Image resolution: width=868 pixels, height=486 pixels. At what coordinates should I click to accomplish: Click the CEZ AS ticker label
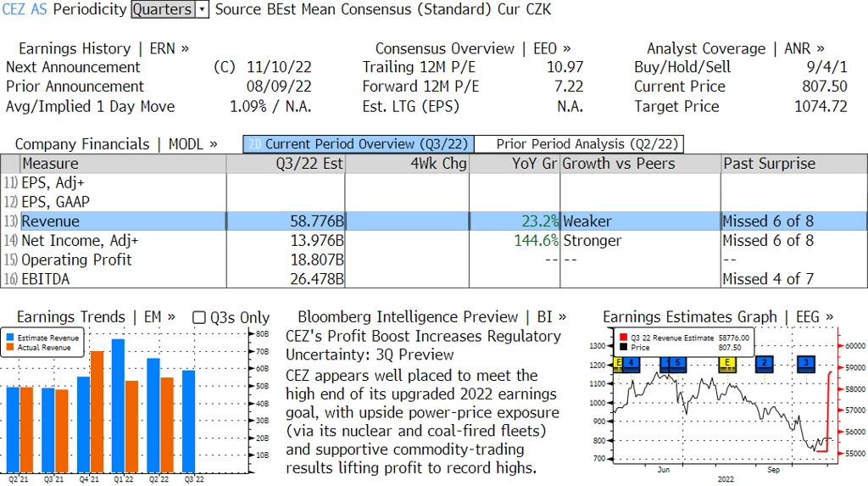click(x=25, y=9)
